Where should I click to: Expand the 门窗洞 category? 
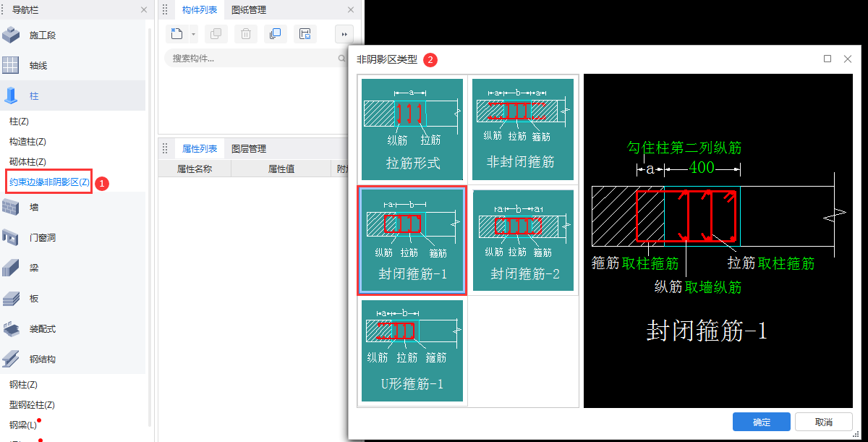72,237
